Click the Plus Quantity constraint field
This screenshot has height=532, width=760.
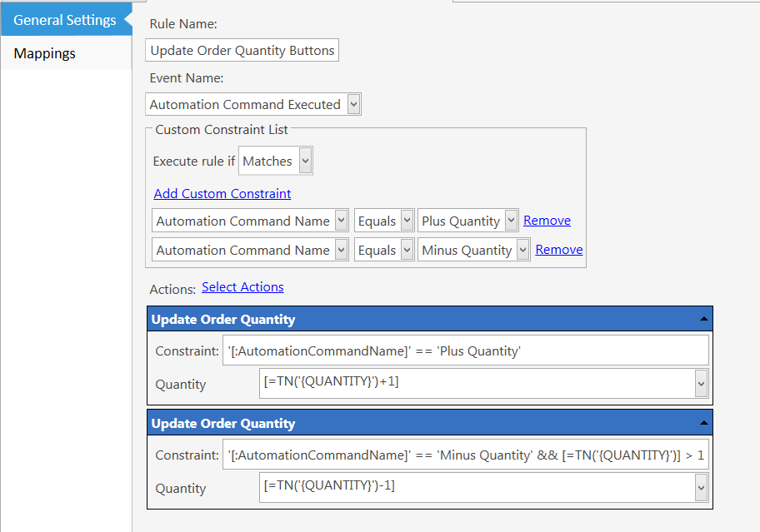click(x=466, y=351)
